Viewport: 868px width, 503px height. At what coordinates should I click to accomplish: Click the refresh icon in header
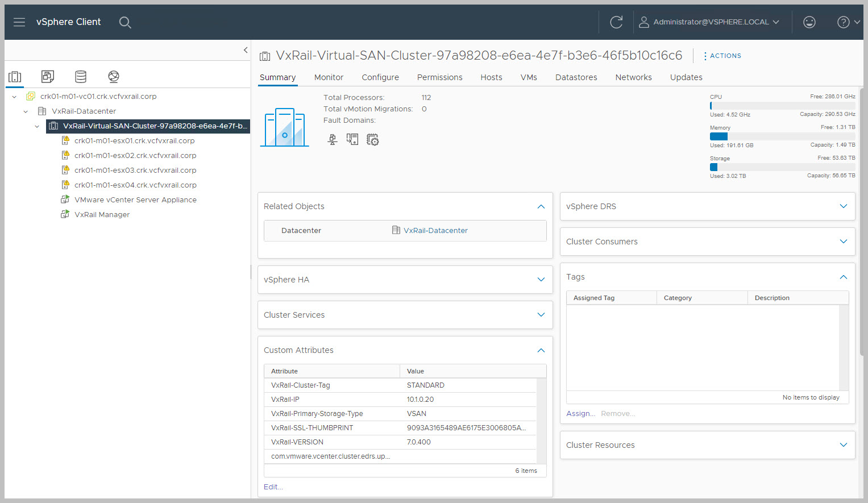(x=616, y=22)
